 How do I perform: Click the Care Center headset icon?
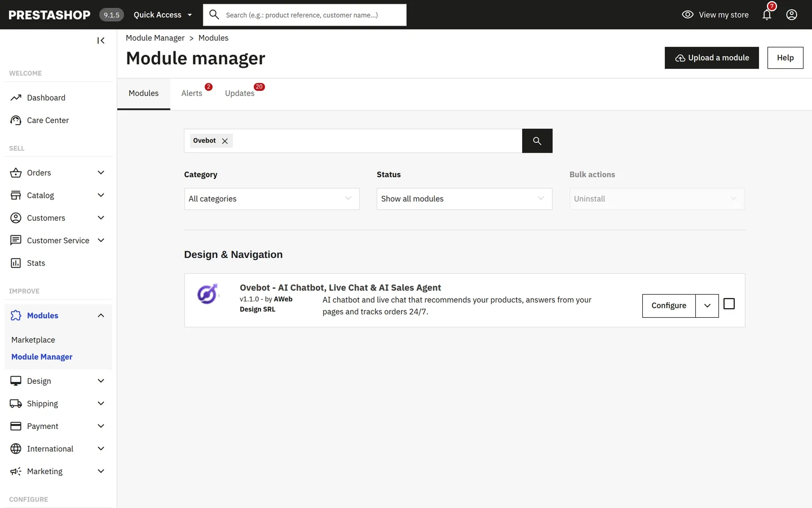coord(16,120)
